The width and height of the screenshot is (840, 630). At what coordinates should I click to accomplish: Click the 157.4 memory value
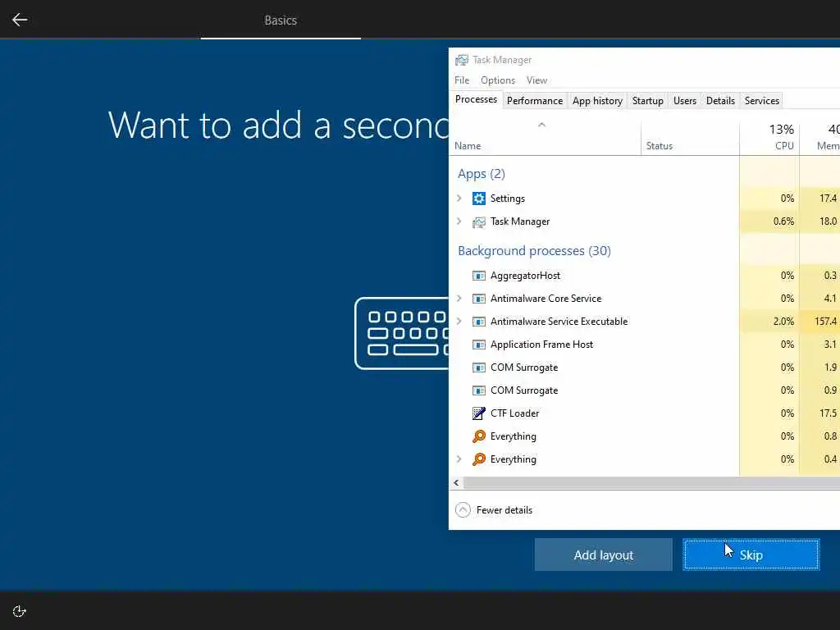pyautogui.click(x=825, y=322)
